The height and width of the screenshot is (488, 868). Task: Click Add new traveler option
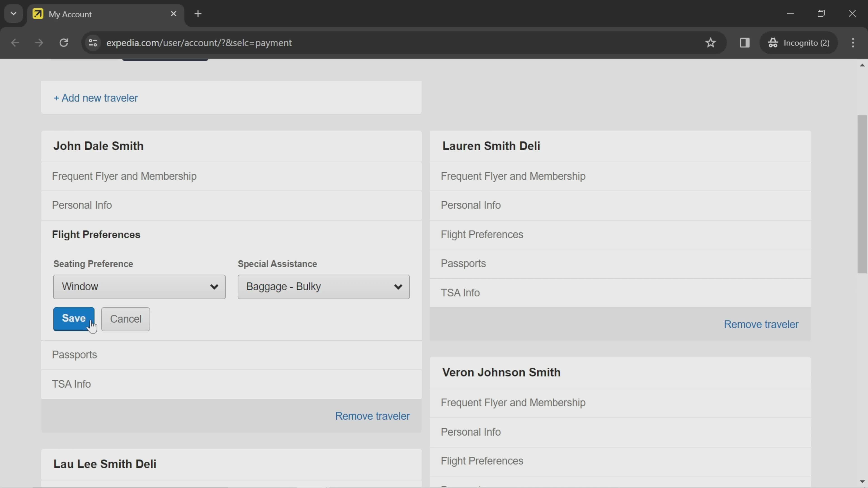[95, 98]
